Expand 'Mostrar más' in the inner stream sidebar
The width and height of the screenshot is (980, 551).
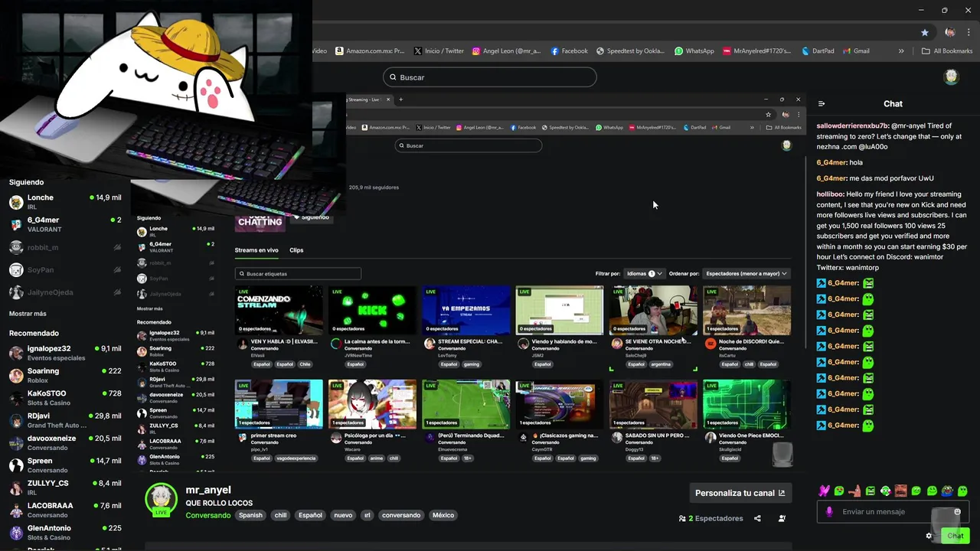[149, 308]
